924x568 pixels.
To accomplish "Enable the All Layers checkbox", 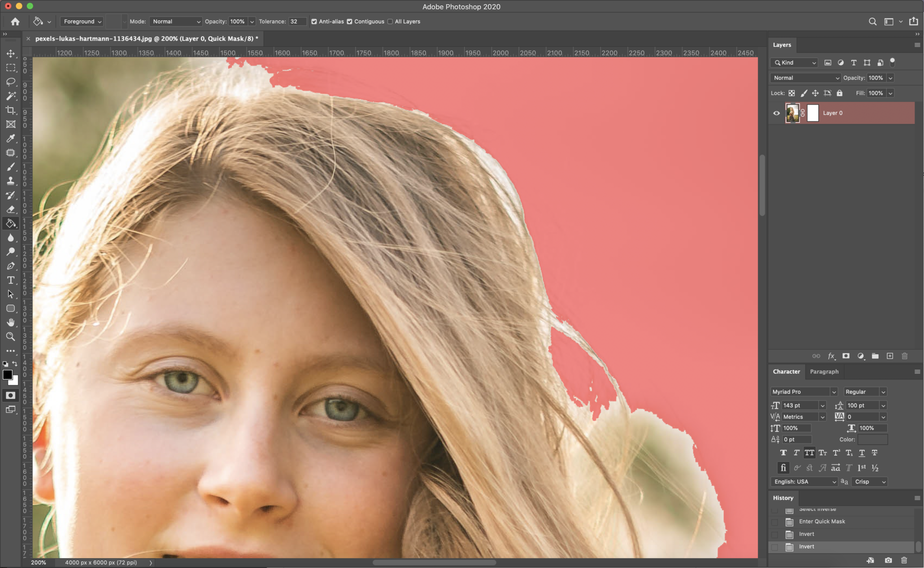I will (390, 21).
